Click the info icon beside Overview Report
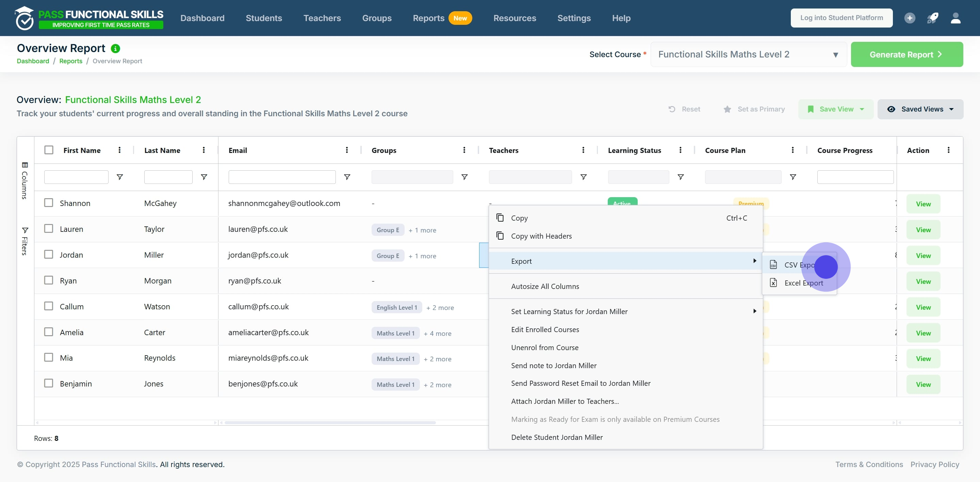The width and height of the screenshot is (980, 482). [115, 49]
